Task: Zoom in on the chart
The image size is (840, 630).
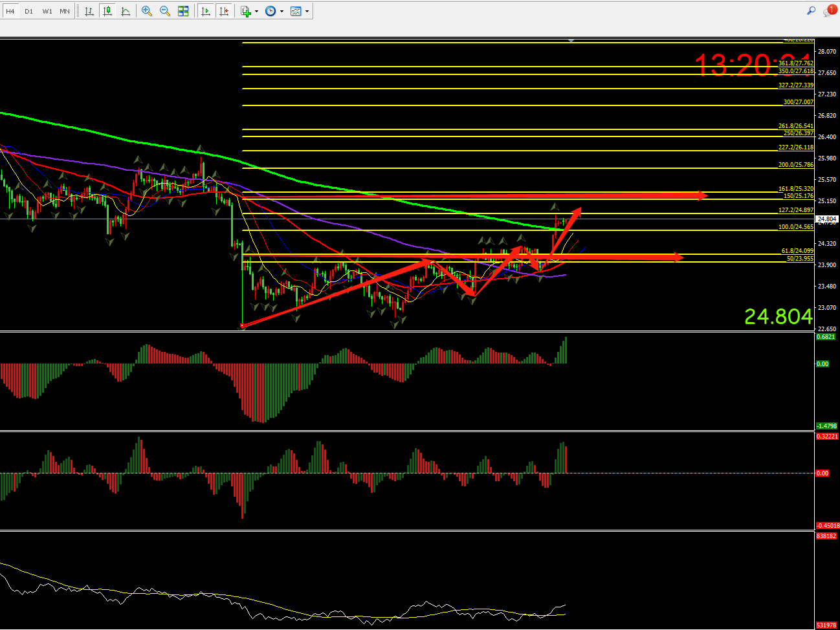Action: (x=147, y=11)
